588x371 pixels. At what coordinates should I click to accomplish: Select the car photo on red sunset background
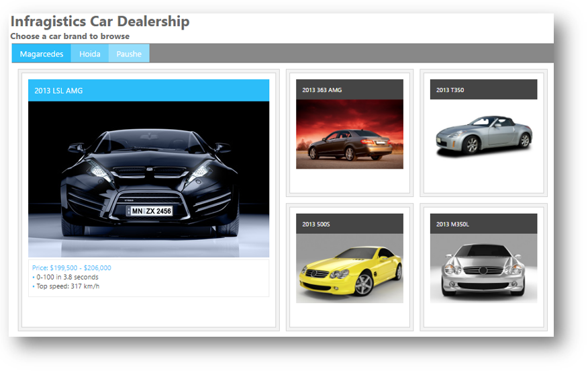pyautogui.click(x=349, y=134)
